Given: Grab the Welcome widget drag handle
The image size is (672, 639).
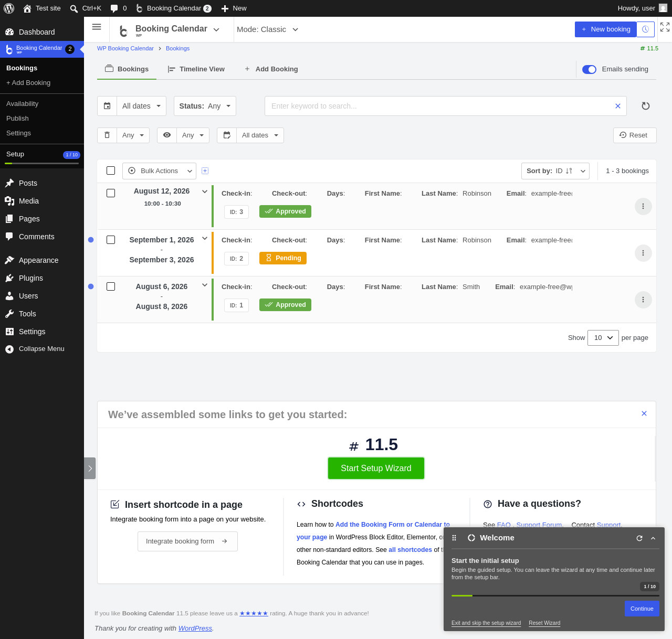Looking at the screenshot, I should [454, 538].
